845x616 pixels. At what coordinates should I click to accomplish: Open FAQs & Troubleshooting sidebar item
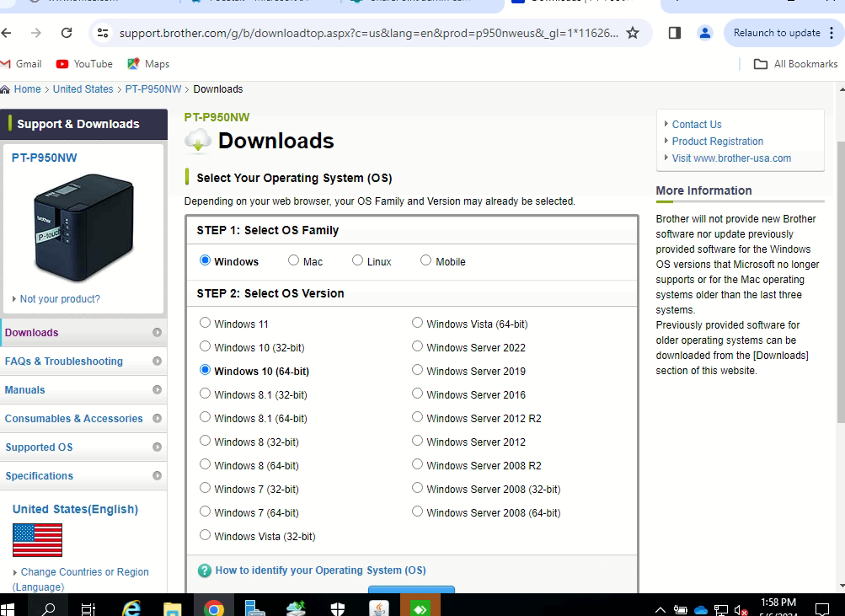(83, 361)
